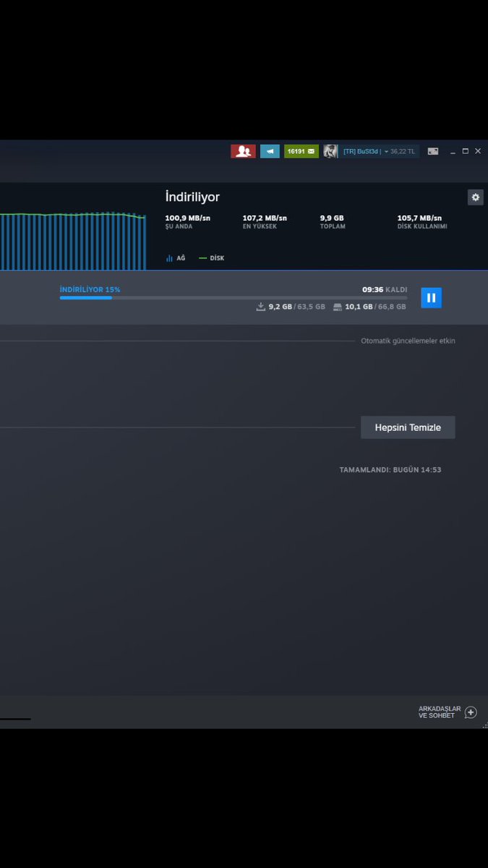Open the [TR] BuSt3d account dropdown
Viewport: 488px width, 868px height.
click(366, 151)
